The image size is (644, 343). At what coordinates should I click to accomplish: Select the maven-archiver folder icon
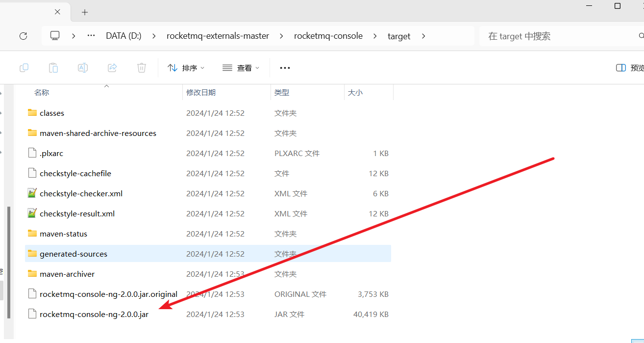click(32, 274)
